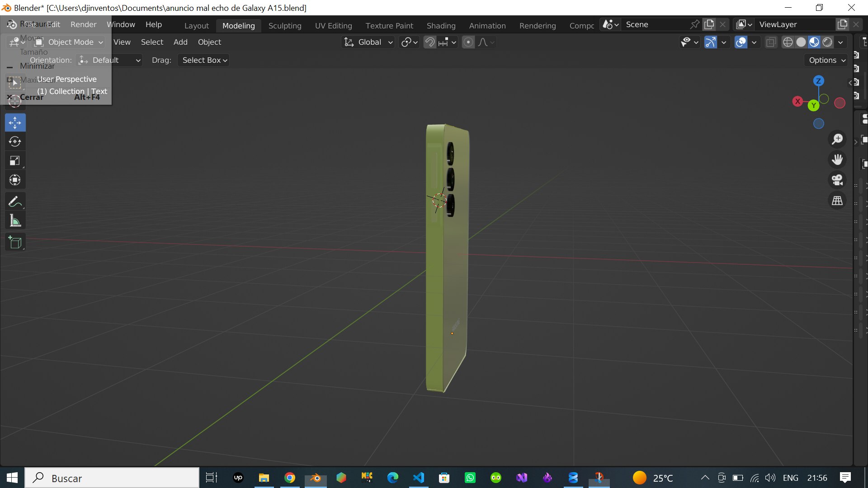
Task: Select the Measure ruler tool
Action: 15,221
